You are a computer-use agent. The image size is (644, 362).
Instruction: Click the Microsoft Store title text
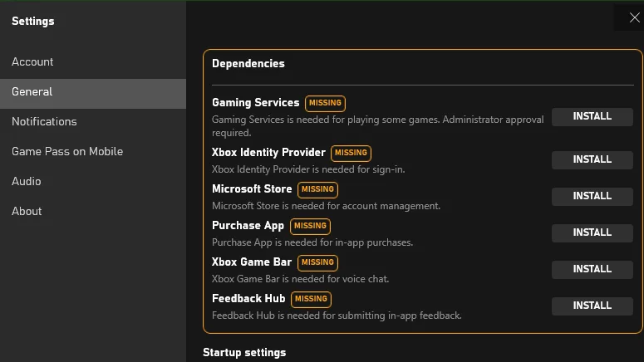[252, 188]
